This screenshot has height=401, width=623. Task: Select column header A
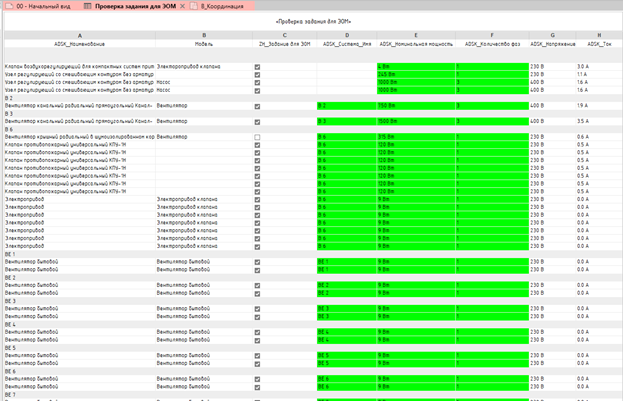[80, 35]
